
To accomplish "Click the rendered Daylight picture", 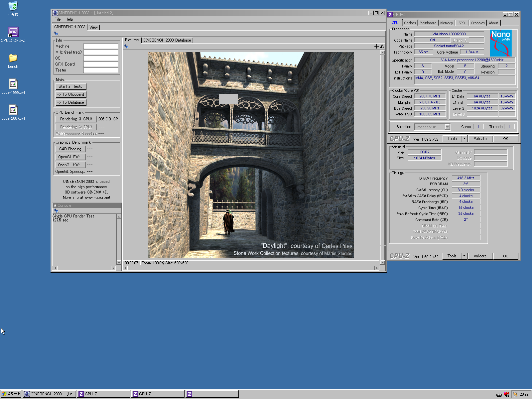I will point(251,155).
